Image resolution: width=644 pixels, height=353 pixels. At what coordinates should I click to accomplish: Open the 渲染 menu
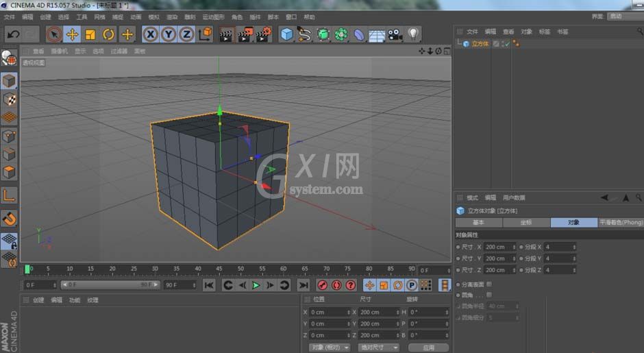pos(172,17)
